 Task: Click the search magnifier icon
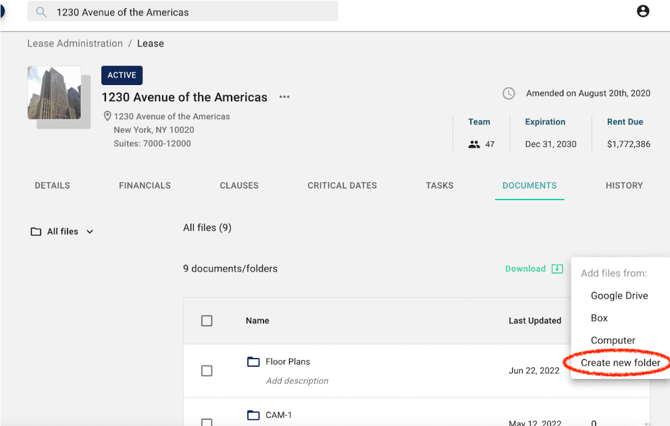(x=41, y=13)
